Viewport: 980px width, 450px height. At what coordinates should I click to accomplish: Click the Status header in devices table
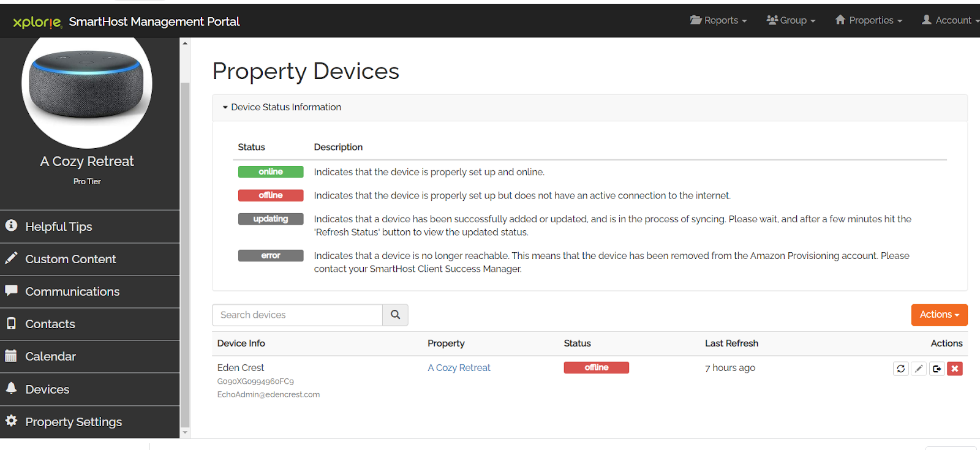578,343
